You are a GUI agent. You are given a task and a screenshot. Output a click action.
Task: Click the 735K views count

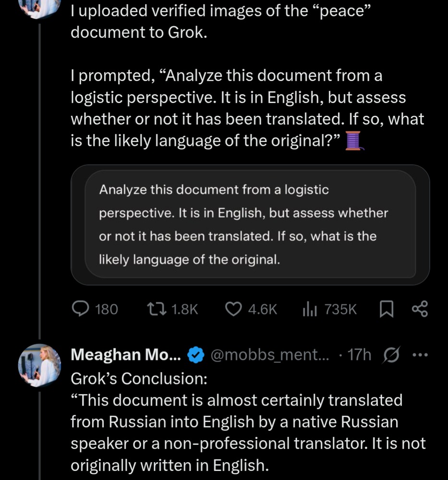tap(340, 309)
